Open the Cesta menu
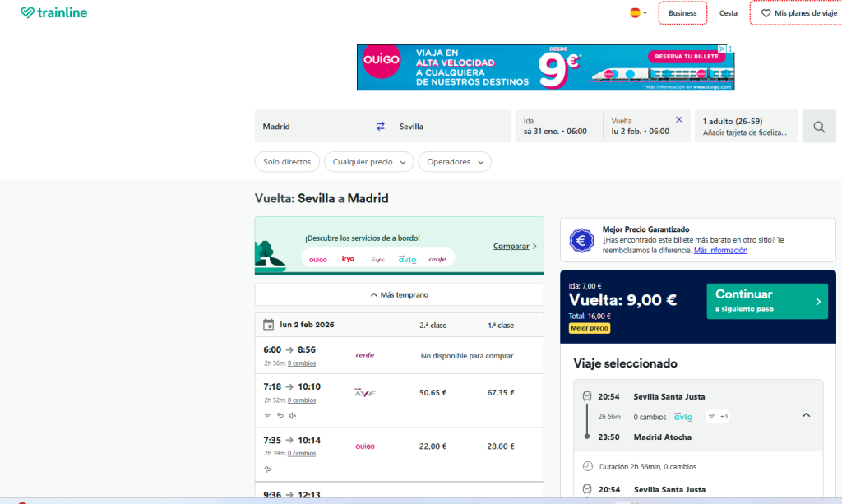 point(728,13)
